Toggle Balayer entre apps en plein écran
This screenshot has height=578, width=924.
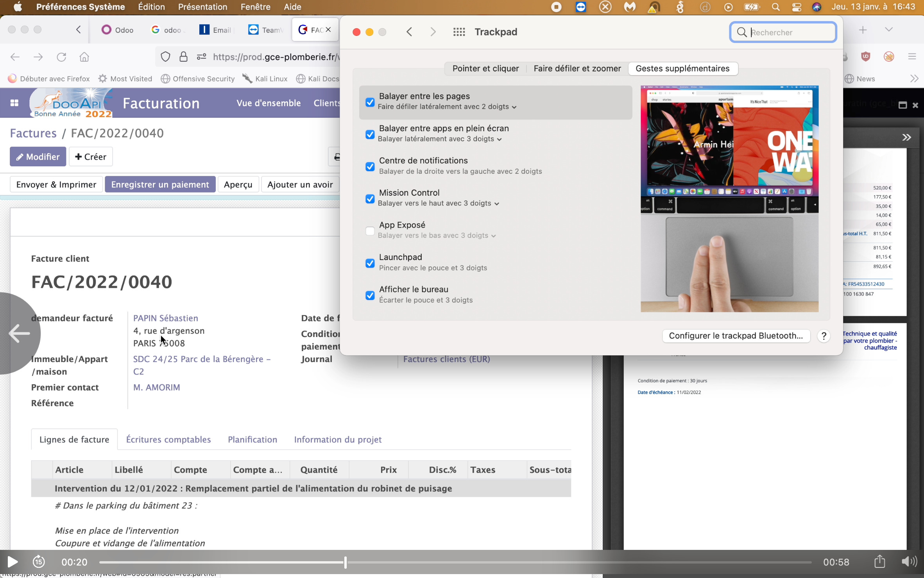pyautogui.click(x=370, y=134)
